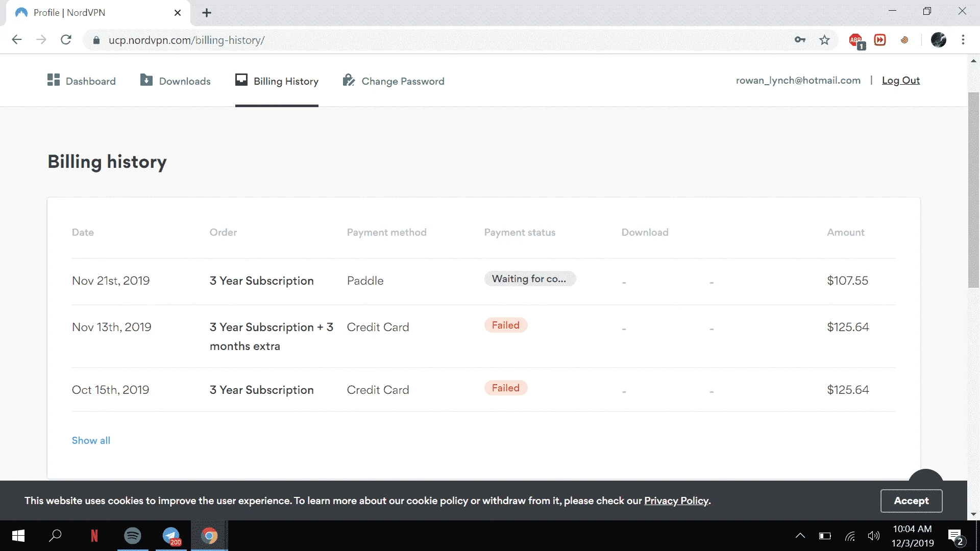The width and height of the screenshot is (980, 551).
Task: Click the scrollbar up arrow
Action: (973, 61)
